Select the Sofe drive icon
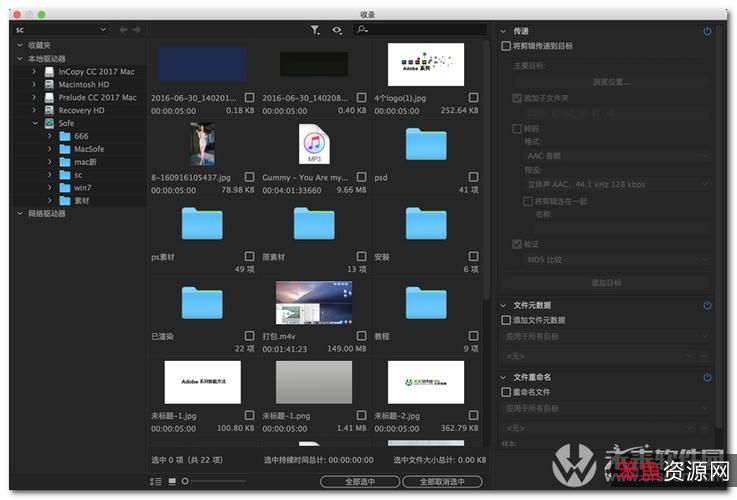The height and width of the screenshot is (500, 737). pos(49,123)
